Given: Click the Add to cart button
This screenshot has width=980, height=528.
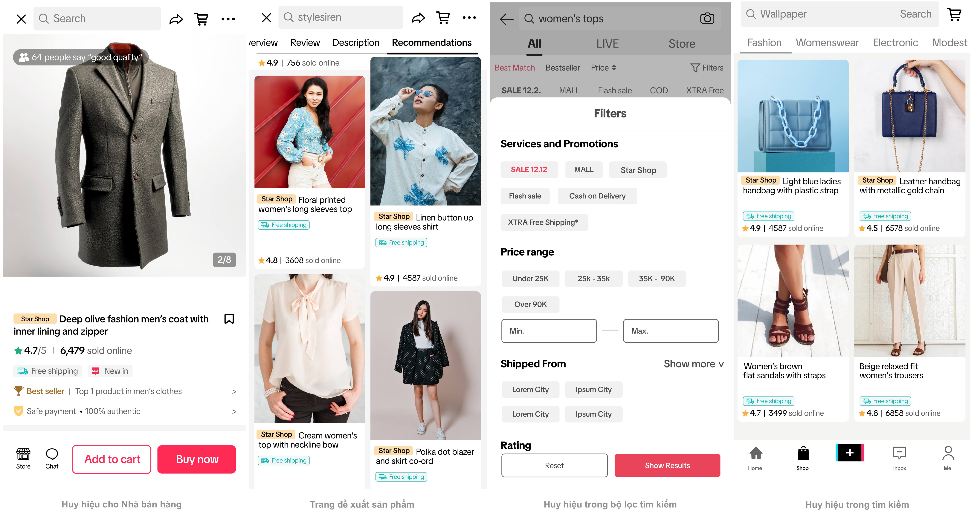Looking at the screenshot, I should pos(112,459).
